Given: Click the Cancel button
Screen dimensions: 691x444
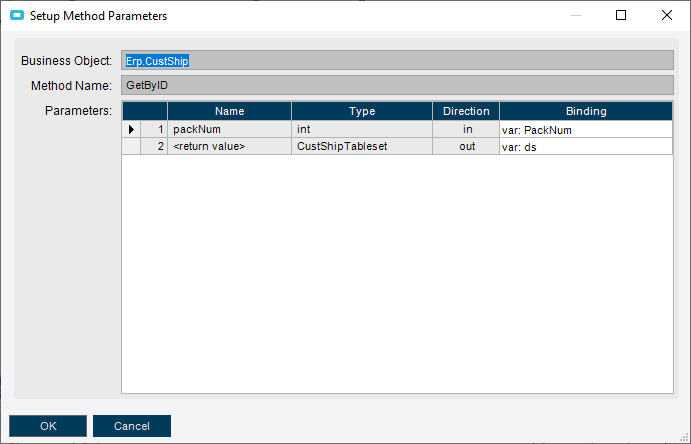Looking at the screenshot, I should coord(132,426).
